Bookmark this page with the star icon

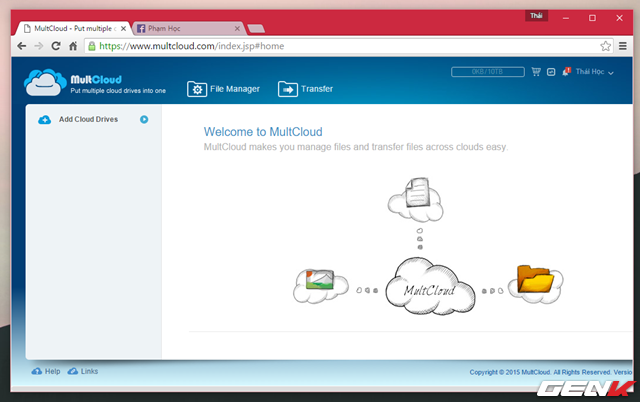(x=605, y=46)
